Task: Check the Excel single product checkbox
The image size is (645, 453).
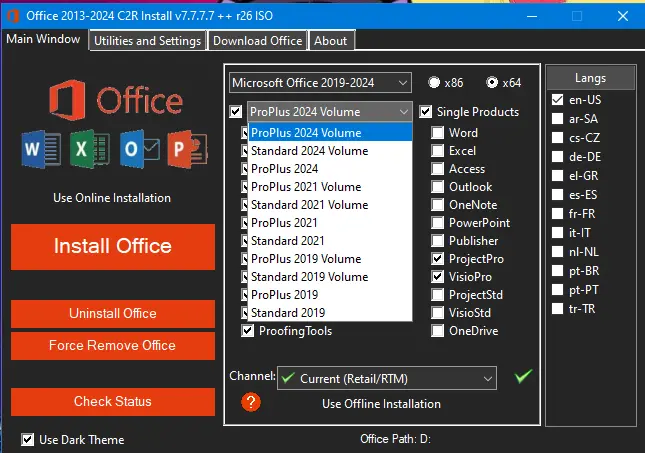Action: click(438, 151)
